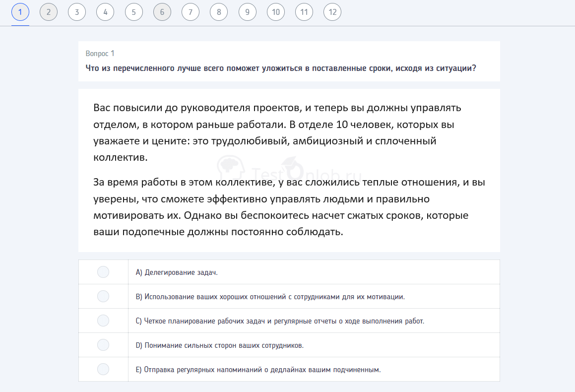Go to question 10

click(276, 11)
